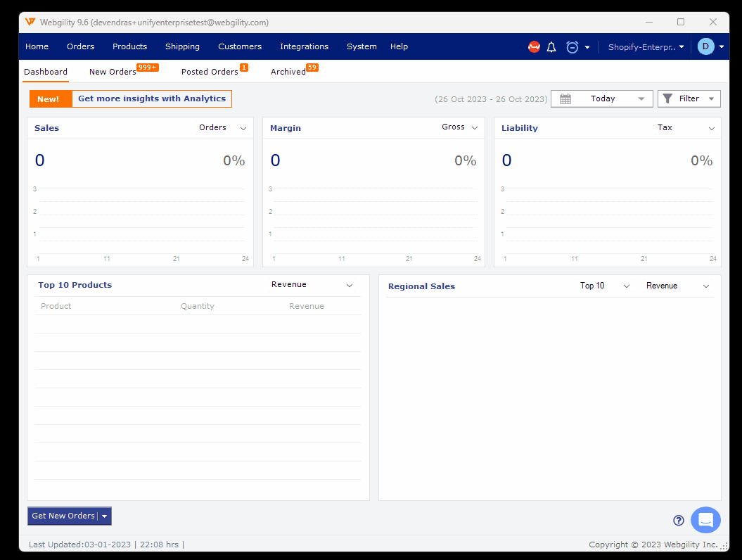
Task: Expand the Filter dropdown arrow
Action: 711,99
